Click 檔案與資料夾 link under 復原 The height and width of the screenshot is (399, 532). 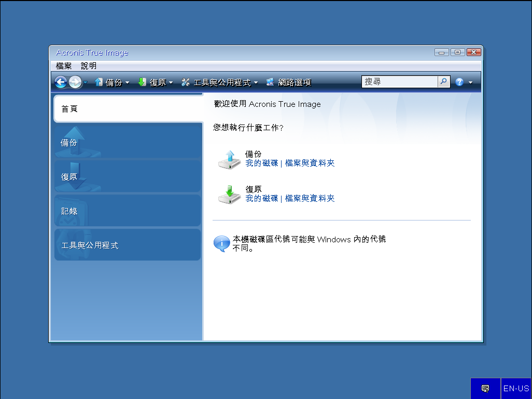tap(310, 198)
